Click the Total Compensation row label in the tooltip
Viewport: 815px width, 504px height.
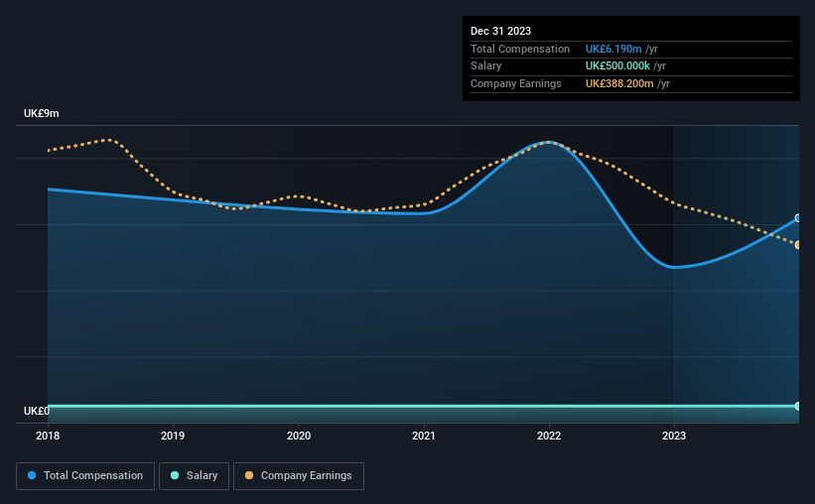click(520, 49)
